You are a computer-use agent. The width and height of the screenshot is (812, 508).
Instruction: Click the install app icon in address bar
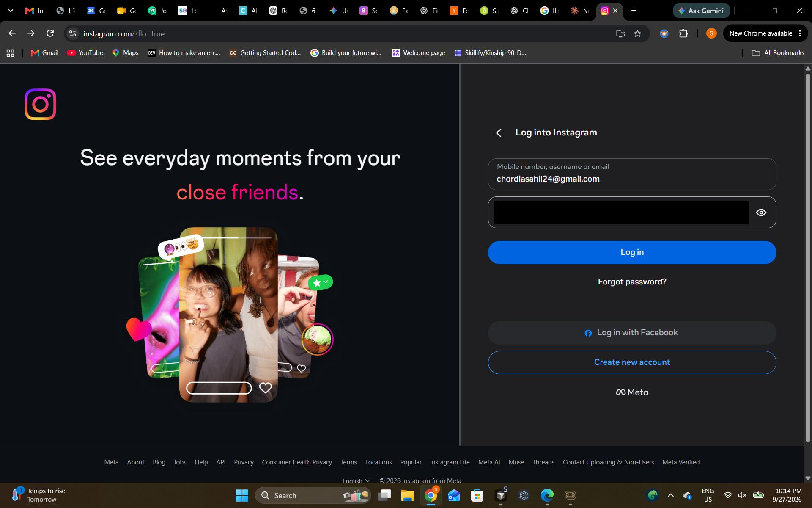620,33
